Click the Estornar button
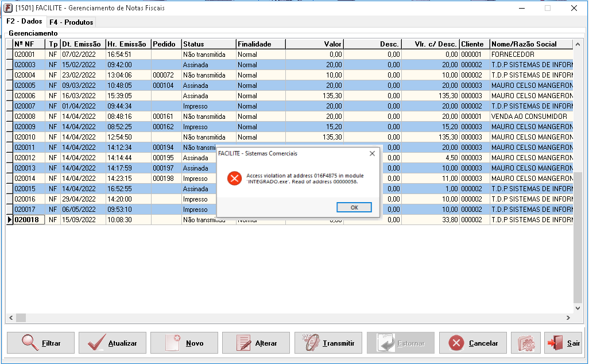Image resolution: width=589 pixels, height=364 pixels. pos(400,343)
